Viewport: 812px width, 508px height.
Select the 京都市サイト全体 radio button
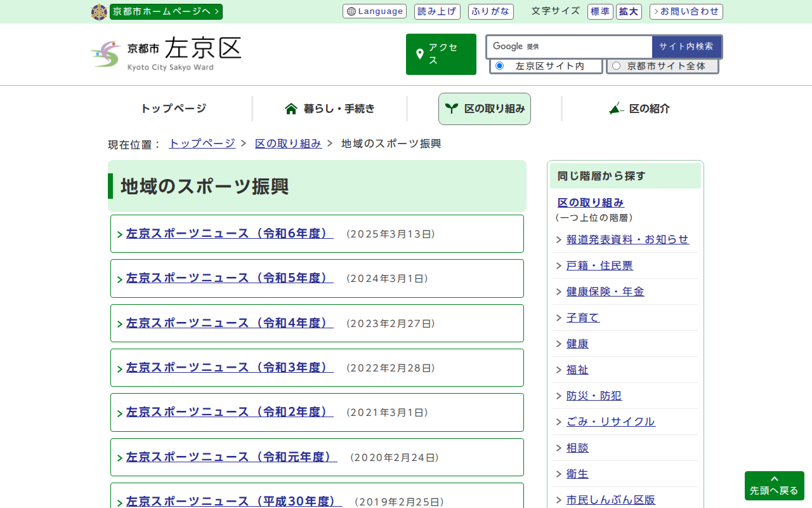616,66
